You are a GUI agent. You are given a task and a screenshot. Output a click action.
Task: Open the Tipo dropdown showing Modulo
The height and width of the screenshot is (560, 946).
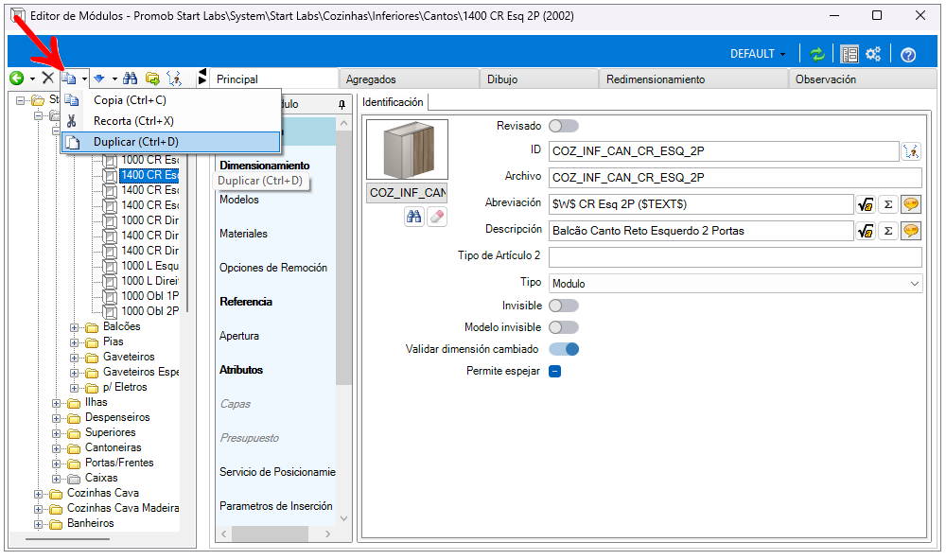point(735,283)
